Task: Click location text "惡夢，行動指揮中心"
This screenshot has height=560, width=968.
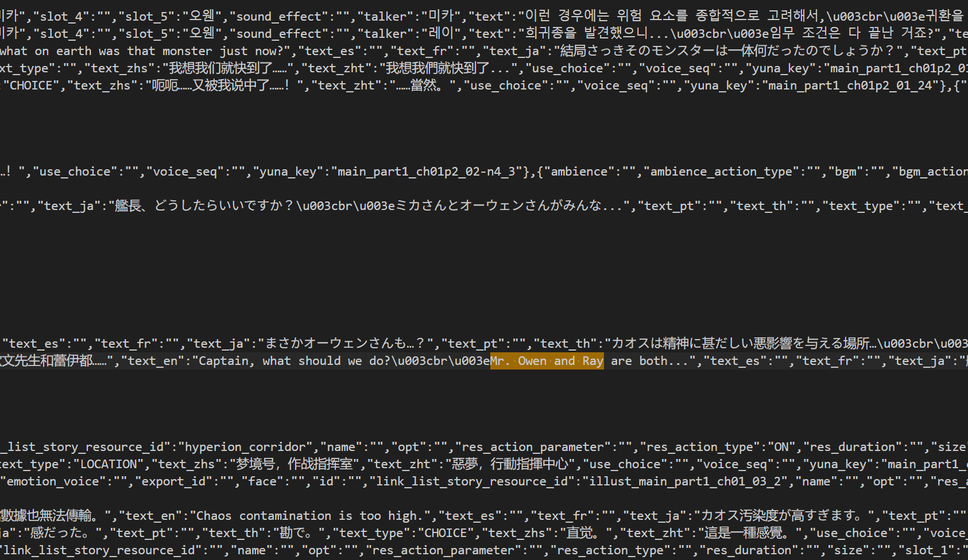Action: (x=510, y=464)
